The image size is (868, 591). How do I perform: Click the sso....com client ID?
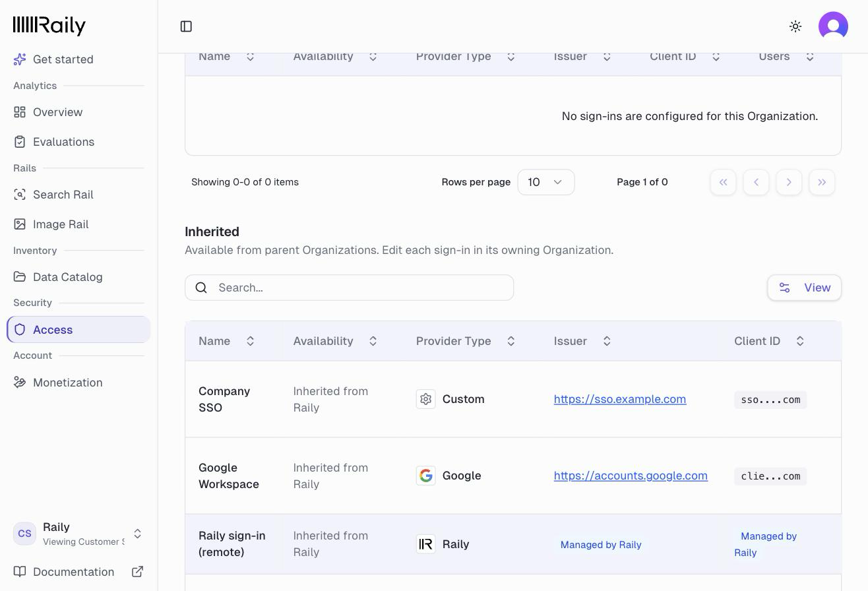[770, 400]
